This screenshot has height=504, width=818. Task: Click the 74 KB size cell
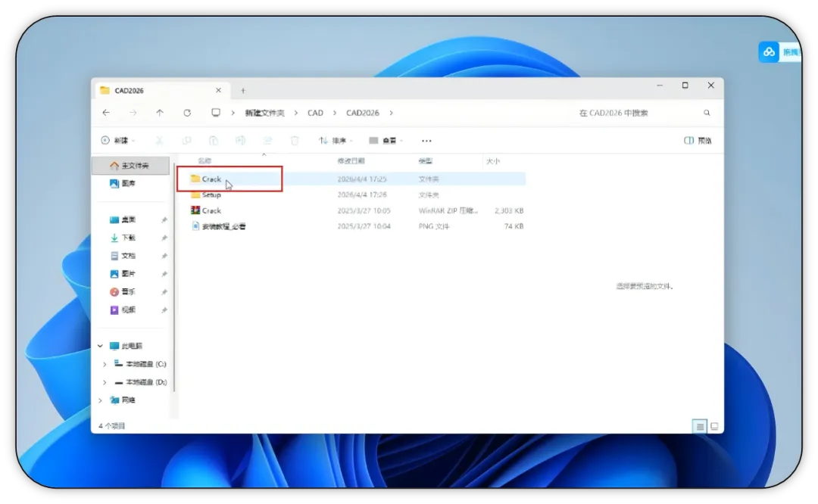click(x=514, y=226)
